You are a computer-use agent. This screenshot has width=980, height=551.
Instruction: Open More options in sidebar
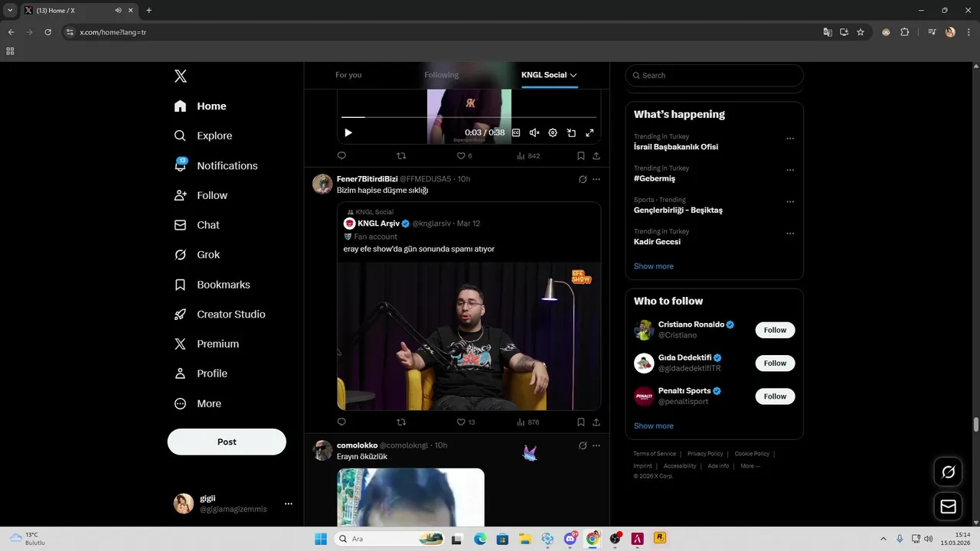pyautogui.click(x=198, y=403)
